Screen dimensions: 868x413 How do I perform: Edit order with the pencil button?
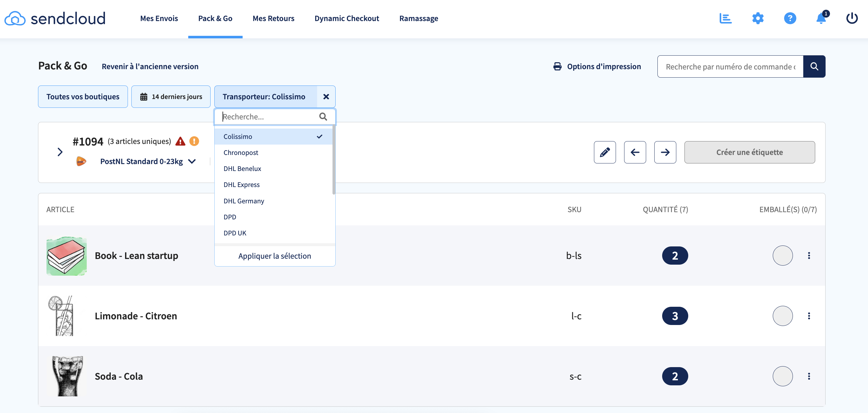605,152
